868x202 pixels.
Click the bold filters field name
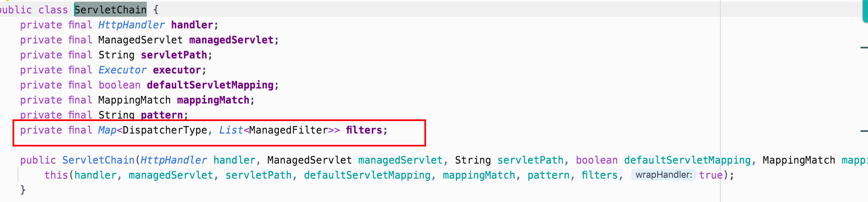tap(364, 130)
